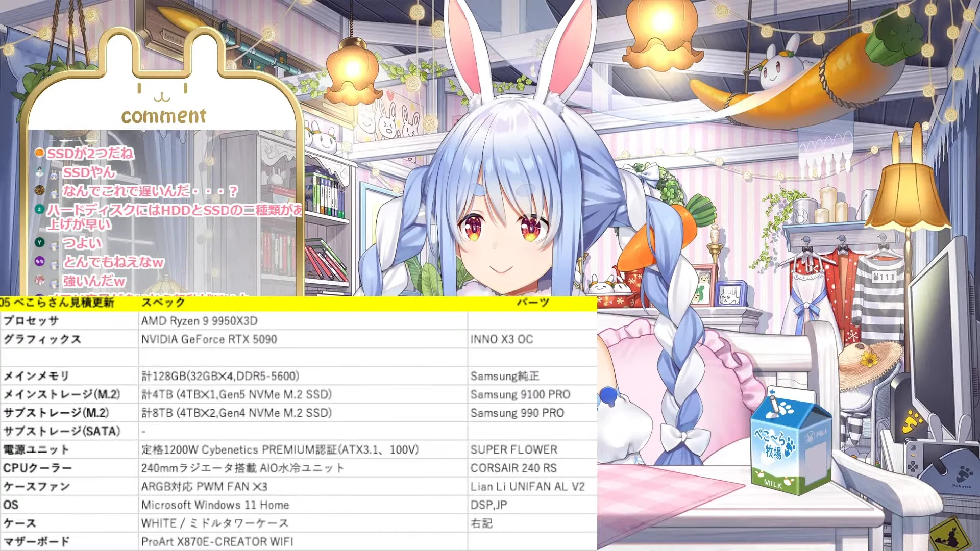Click the comment 'とんでもねえなw'
The height and width of the screenshot is (551, 980).
pyautogui.click(x=113, y=262)
